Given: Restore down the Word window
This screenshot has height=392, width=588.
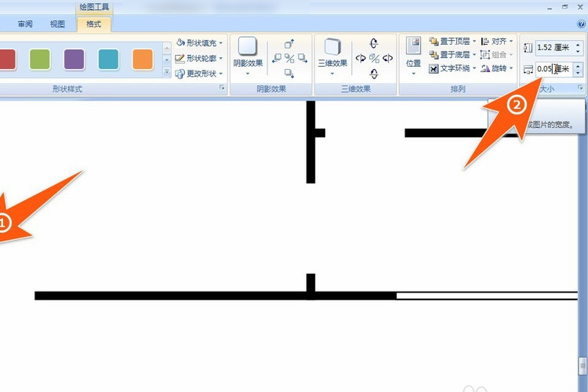Looking at the screenshot, I should (x=564, y=7).
